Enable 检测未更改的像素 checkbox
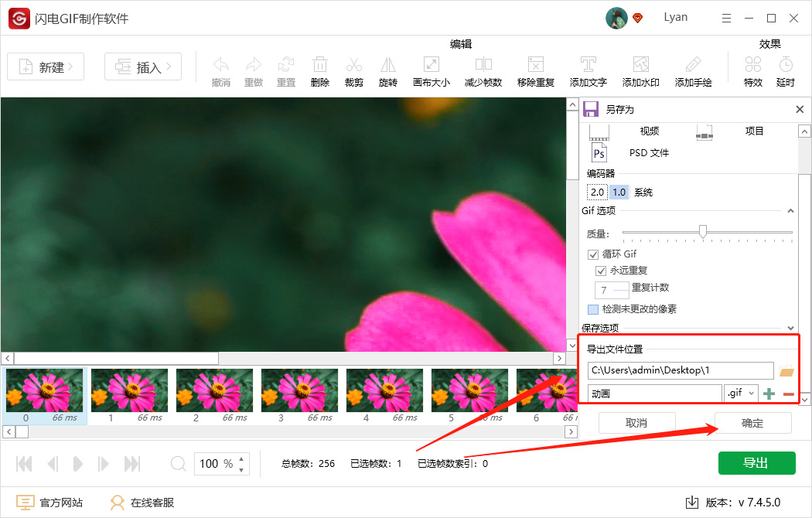Screen dimensions: 812x518 click(593, 309)
